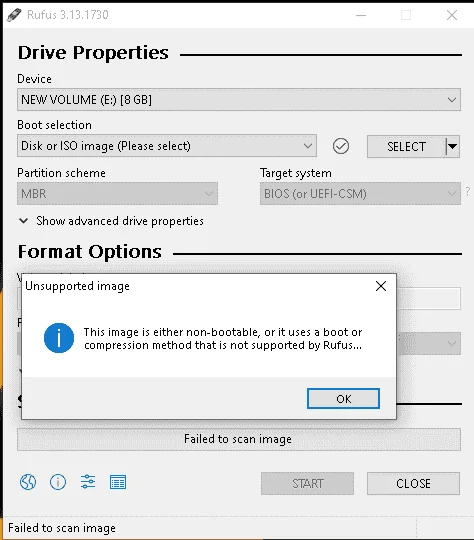Expand Show advanced drive properties
This screenshot has height=540, width=474.
[x=111, y=221]
